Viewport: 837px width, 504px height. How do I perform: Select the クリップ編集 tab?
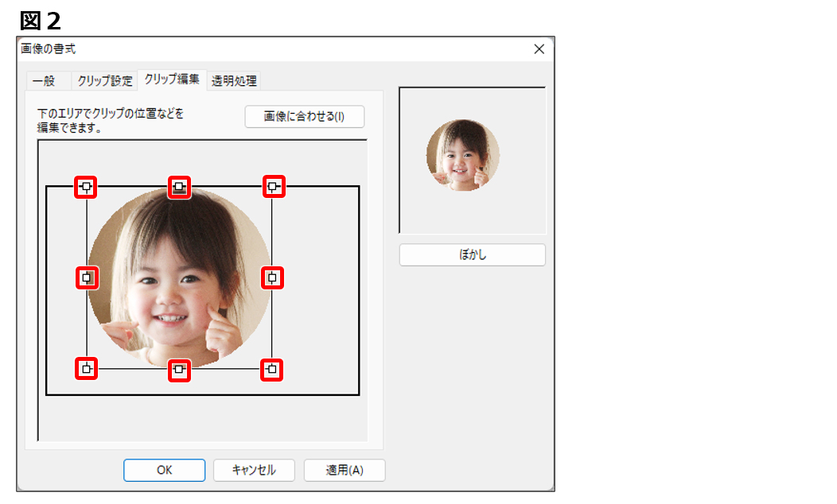click(x=172, y=79)
